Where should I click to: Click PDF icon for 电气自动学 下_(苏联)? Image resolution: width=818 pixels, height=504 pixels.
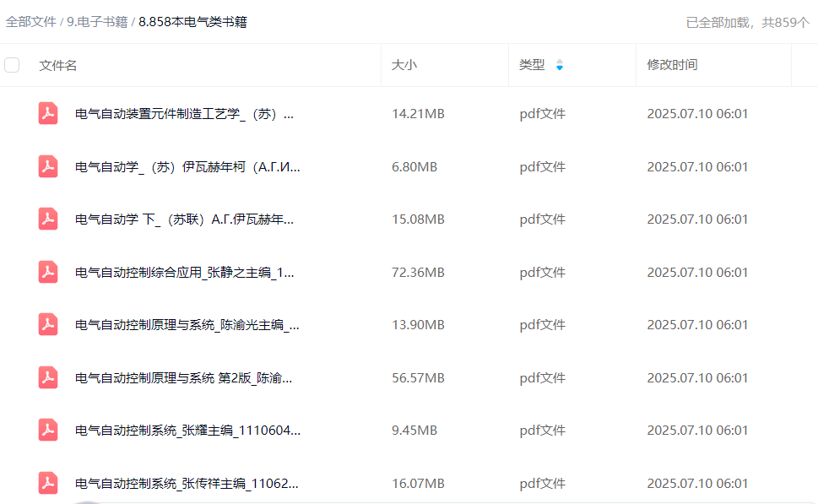48,219
